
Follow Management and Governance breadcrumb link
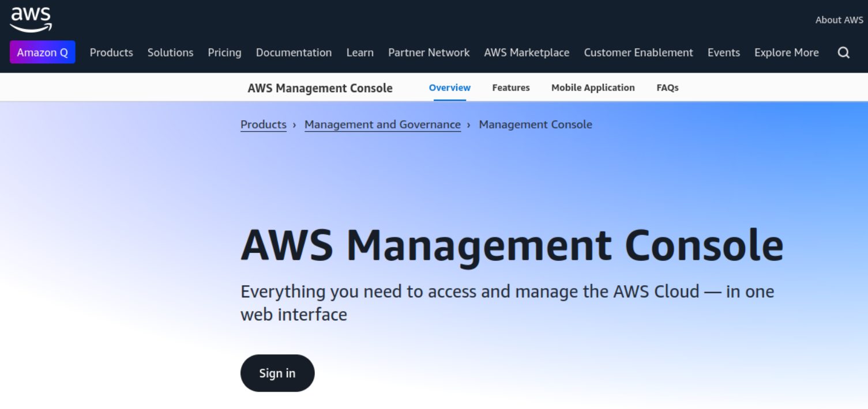pos(382,124)
